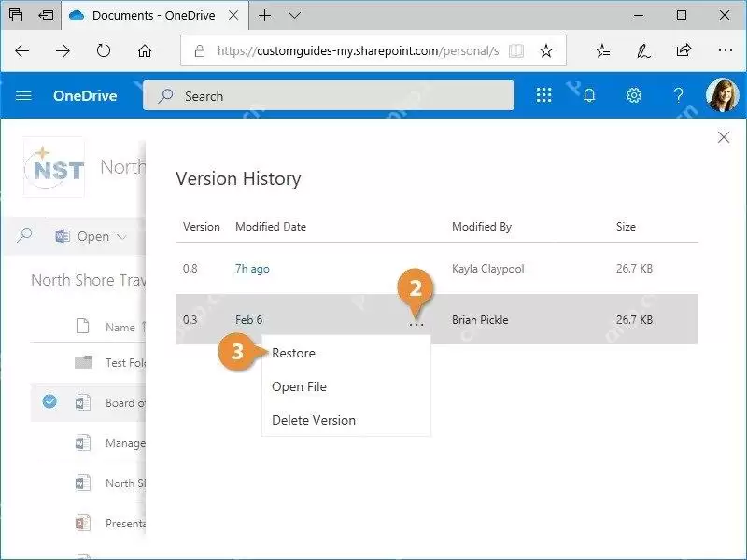This screenshot has width=747, height=560.
Task: Show tab previews chevron
Action: [295, 16]
